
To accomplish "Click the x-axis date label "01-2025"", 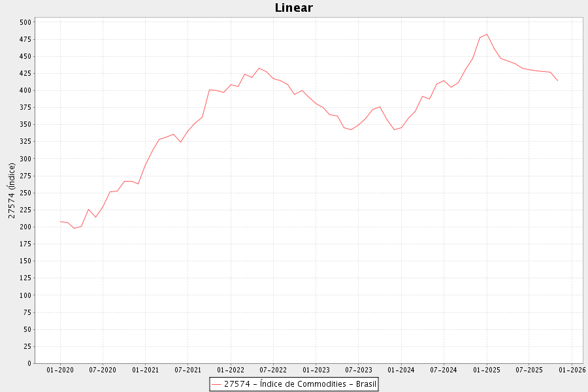I will pos(487,370).
